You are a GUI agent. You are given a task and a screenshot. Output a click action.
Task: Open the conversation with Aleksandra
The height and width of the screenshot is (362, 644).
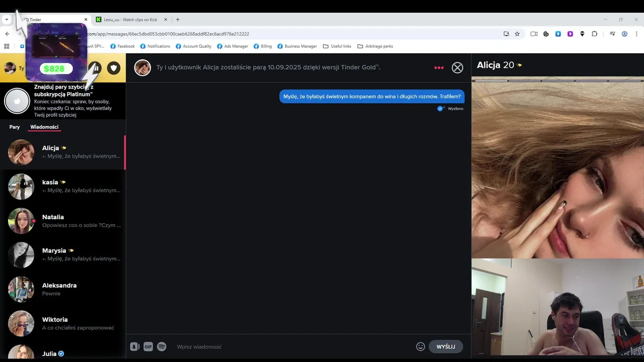pos(63,289)
